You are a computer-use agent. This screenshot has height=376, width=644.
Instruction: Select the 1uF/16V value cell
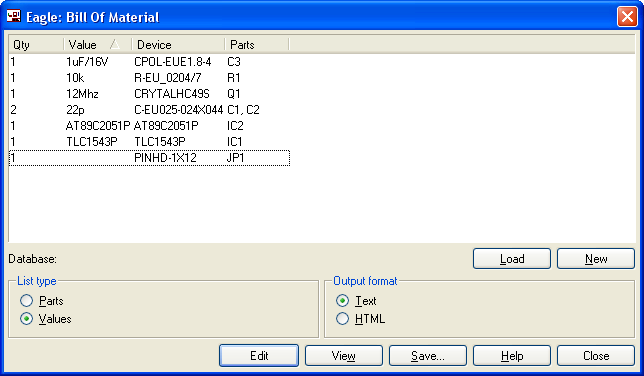pos(87,62)
